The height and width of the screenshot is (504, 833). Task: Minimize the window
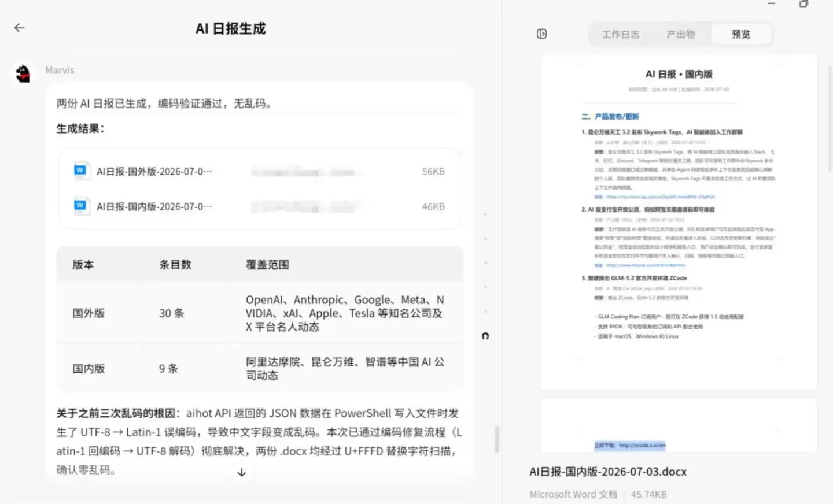tap(771, 3)
